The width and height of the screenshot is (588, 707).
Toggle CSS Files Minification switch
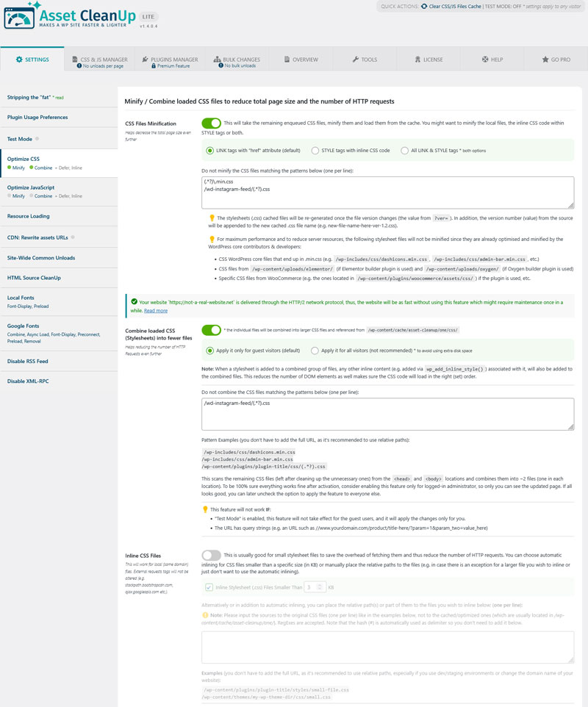pos(211,123)
